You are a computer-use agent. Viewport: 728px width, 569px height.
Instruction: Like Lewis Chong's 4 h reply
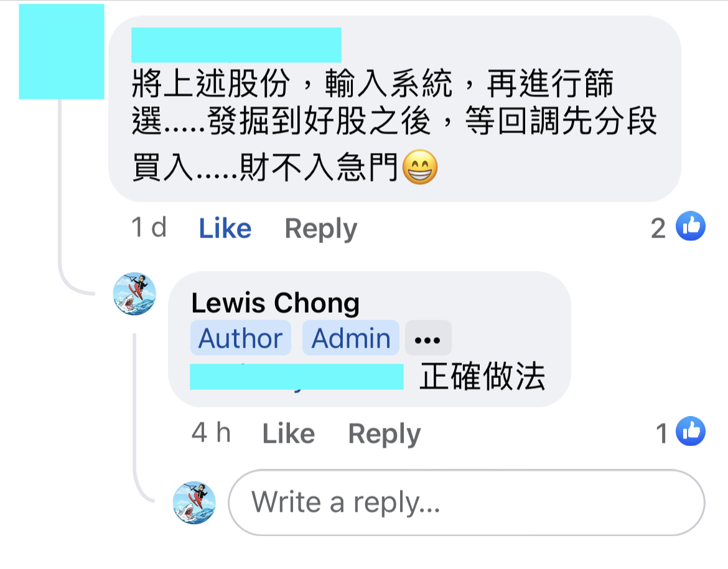pyautogui.click(x=288, y=433)
